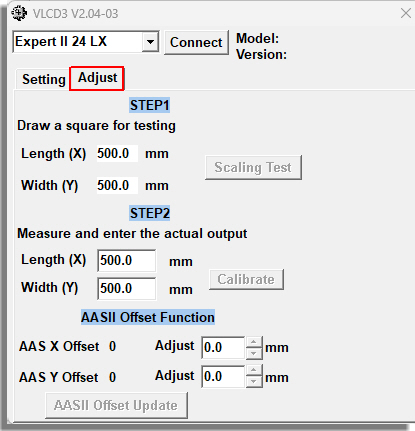The image size is (415, 431).
Task: Click STEP1 Width (Y) value field
Action: (x=117, y=185)
